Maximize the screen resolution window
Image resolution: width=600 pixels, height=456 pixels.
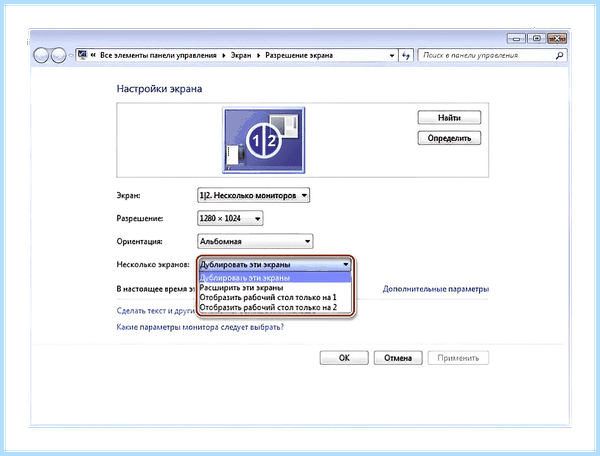click(x=536, y=39)
